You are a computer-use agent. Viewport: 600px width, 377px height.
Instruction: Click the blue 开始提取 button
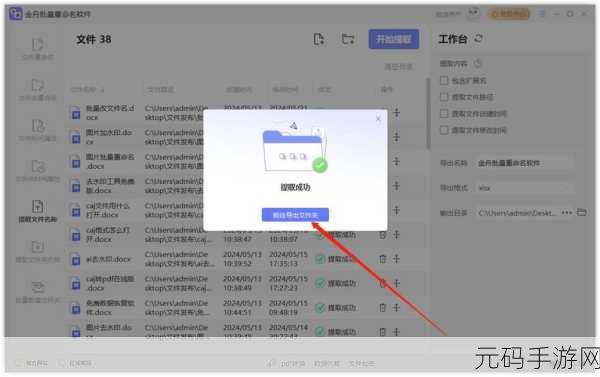[x=394, y=39]
